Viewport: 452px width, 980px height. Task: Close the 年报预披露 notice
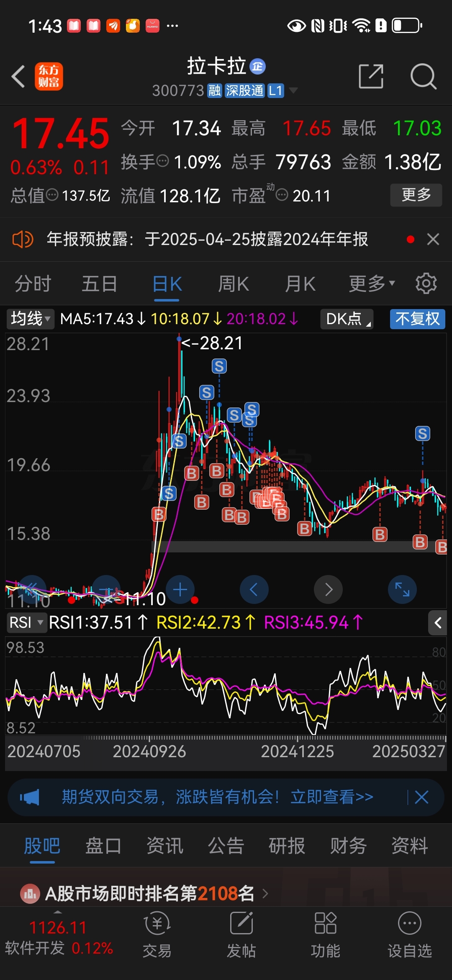click(x=433, y=239)
